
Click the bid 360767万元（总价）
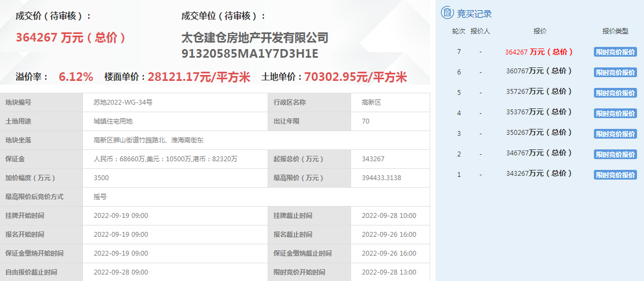point(539,71)
